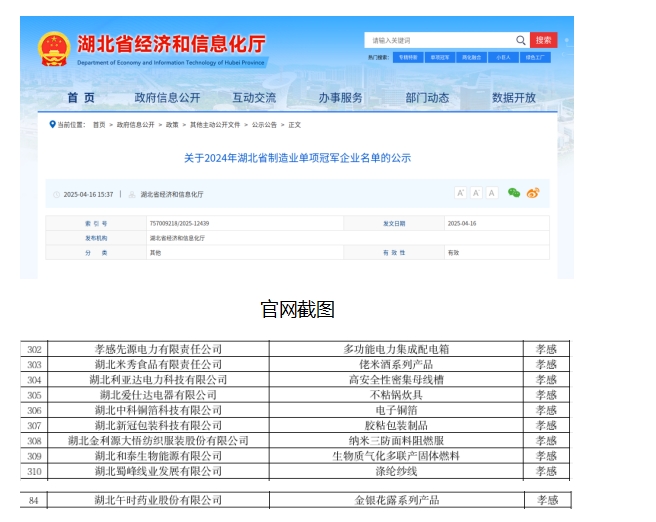Click the blue notice title 关于2024年湖北省制造业单项冠军企业名单的公示
Screen dimensions: 656x522
[297, 158]
